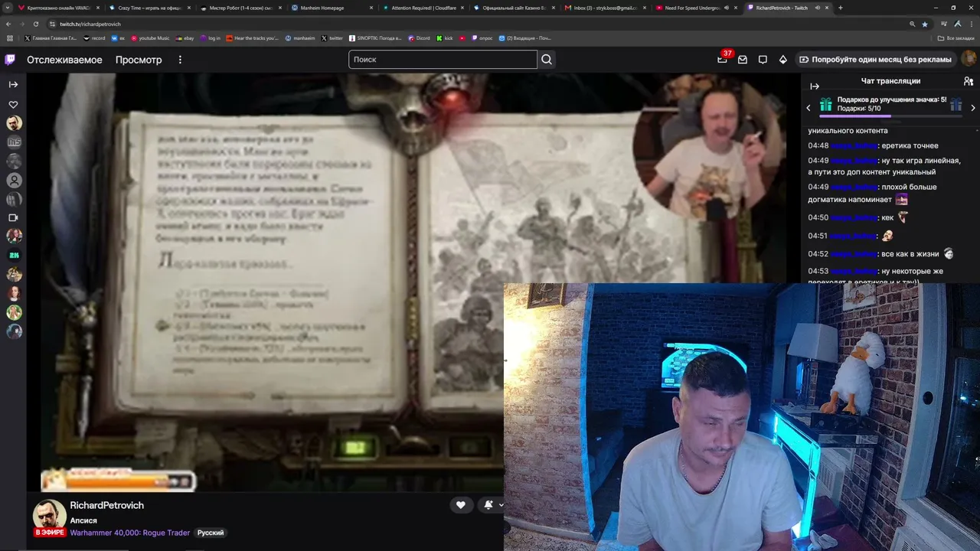Click the Русский language tag
980x551 pixels.
click(211, 533)
